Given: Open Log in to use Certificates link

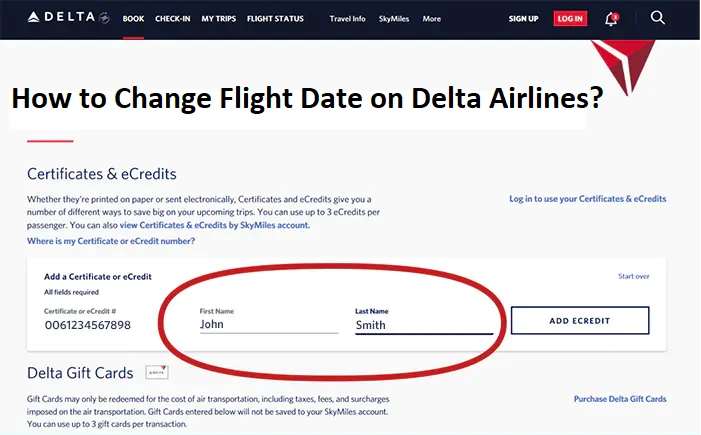Looking at the screenshot, I should click(x=587, y=199).
